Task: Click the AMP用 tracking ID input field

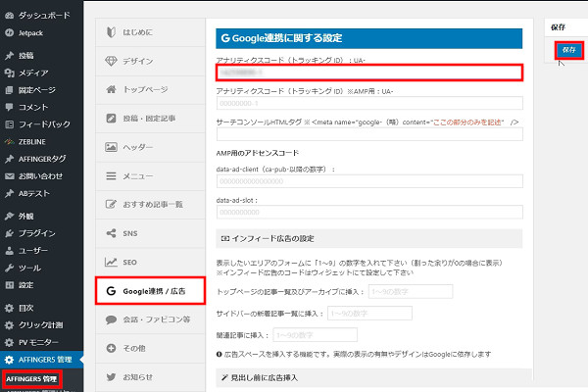Action: point(369,103)
